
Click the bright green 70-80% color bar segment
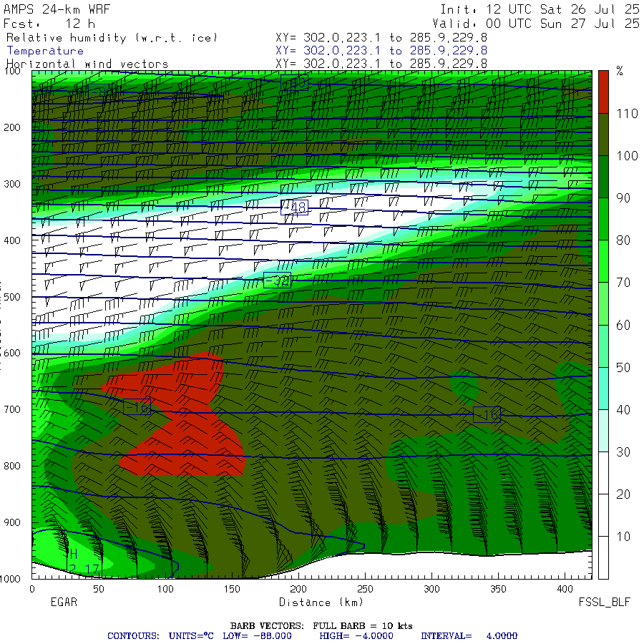coord(603,261)
